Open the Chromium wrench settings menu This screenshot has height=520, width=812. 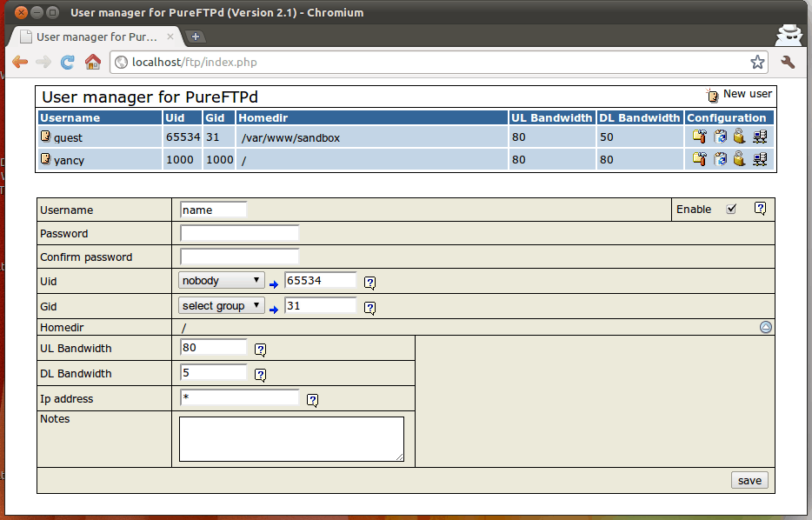tap(788, 62)
